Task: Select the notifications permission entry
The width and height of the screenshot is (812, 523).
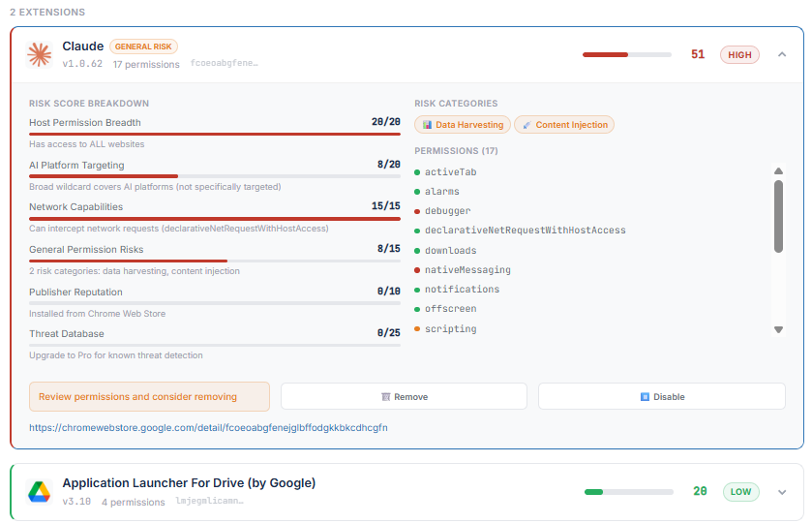Action: click(457, 290)
